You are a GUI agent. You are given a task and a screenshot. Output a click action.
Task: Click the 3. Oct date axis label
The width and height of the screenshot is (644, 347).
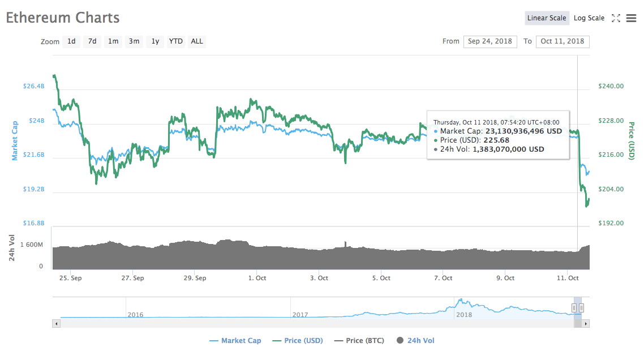point(319,278)
